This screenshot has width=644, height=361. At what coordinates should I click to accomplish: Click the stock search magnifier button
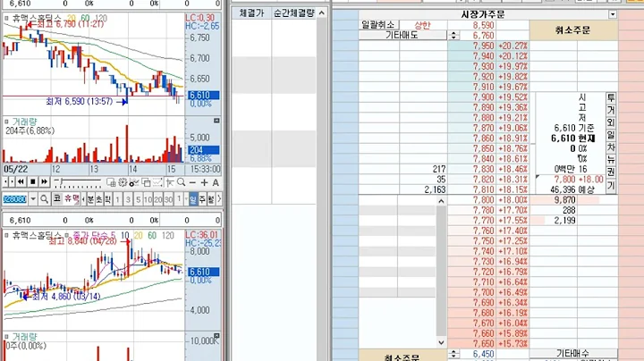point(45,199)
